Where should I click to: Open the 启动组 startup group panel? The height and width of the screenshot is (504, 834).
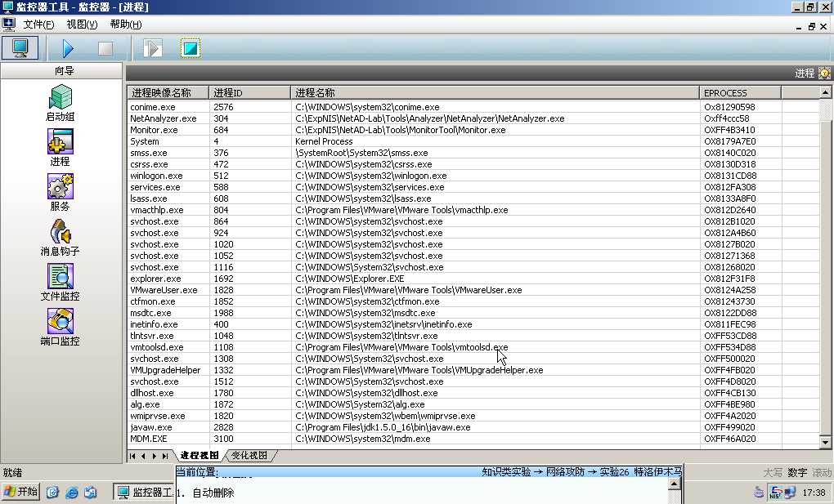pyautogui.click(x=60, y=103)
